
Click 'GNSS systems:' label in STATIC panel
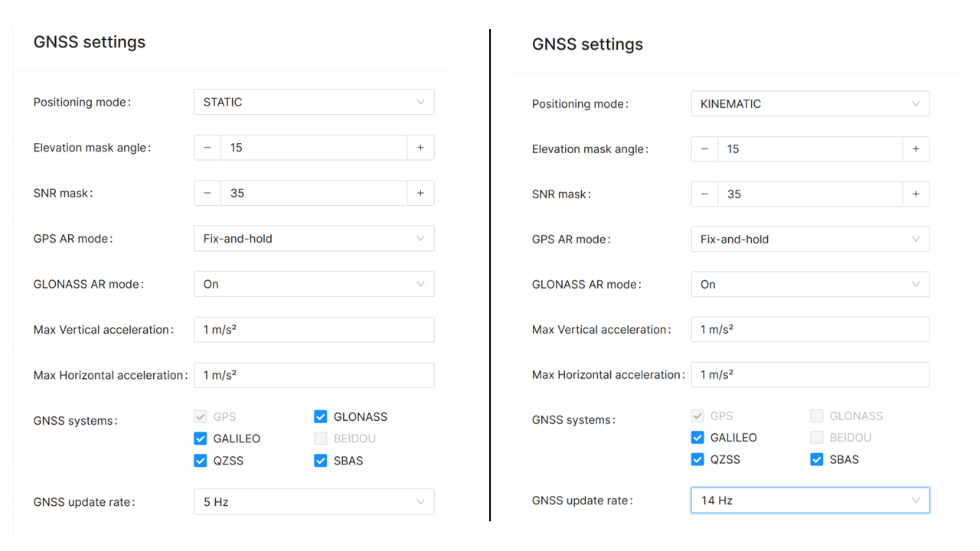point(76,421)
